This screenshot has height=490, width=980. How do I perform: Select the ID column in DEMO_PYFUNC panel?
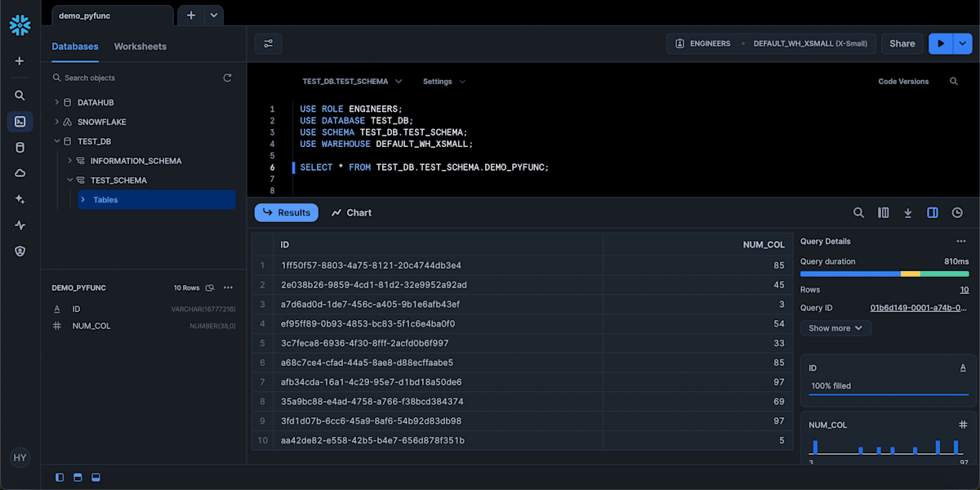[x=144, y=310]
